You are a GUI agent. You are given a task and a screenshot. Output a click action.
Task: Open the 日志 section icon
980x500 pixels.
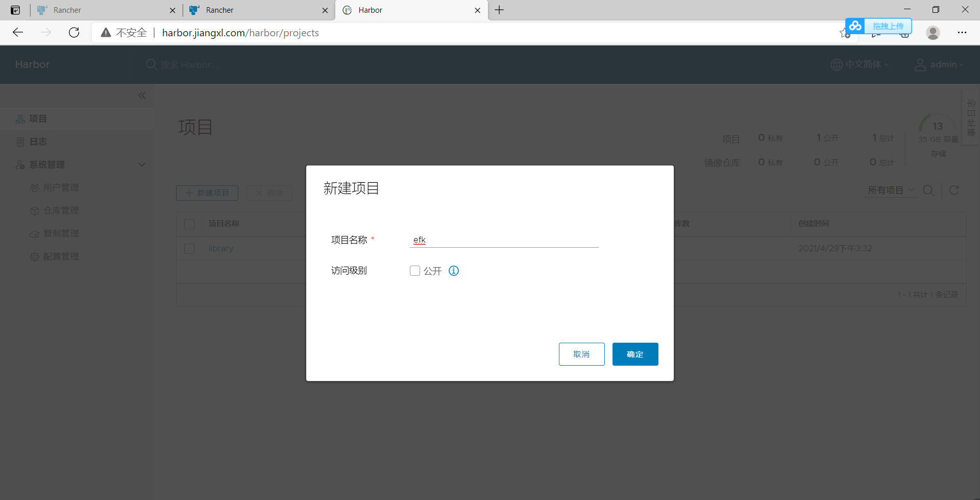[20, 141]
